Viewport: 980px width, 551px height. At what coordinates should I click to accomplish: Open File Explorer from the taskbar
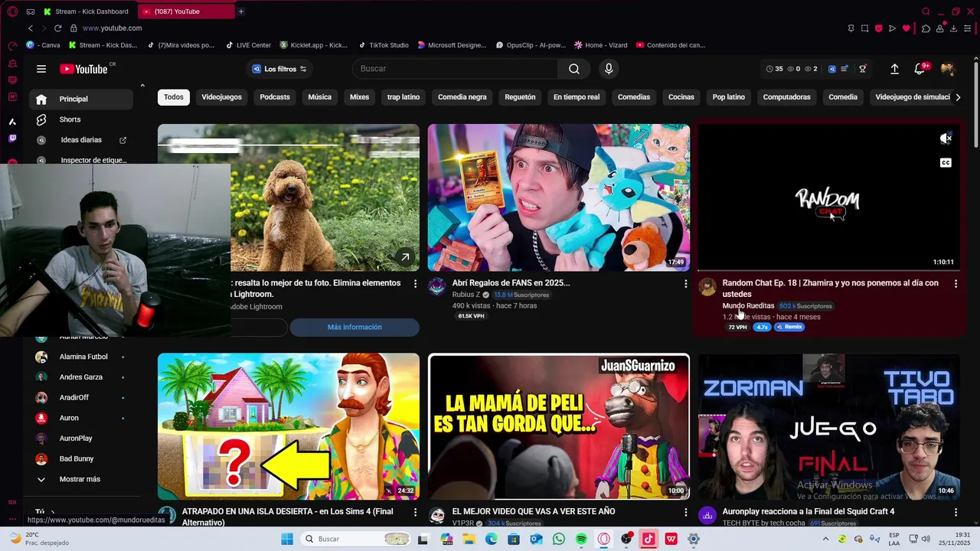click(x=469, y=539)
